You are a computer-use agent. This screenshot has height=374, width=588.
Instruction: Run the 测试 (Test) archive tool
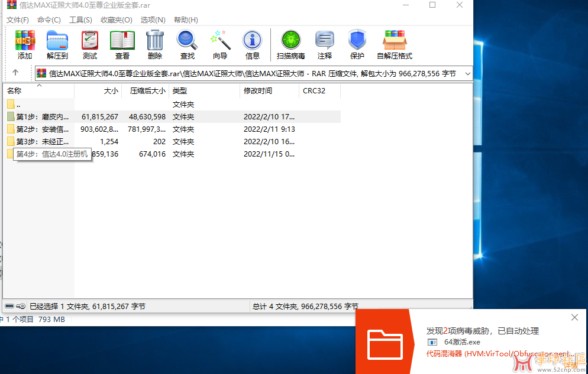tap(90, 44)
